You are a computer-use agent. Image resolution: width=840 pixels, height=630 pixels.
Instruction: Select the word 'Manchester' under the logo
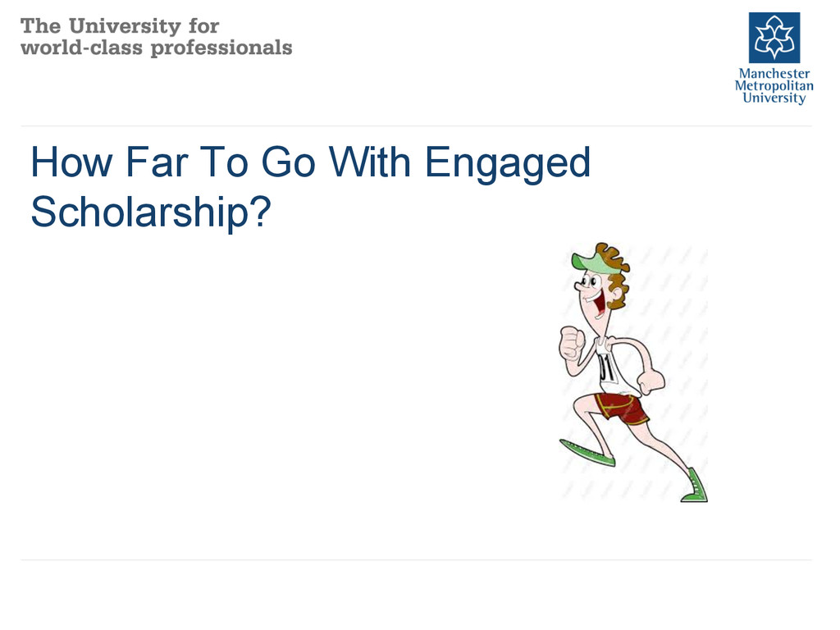[x=774, y=73]
